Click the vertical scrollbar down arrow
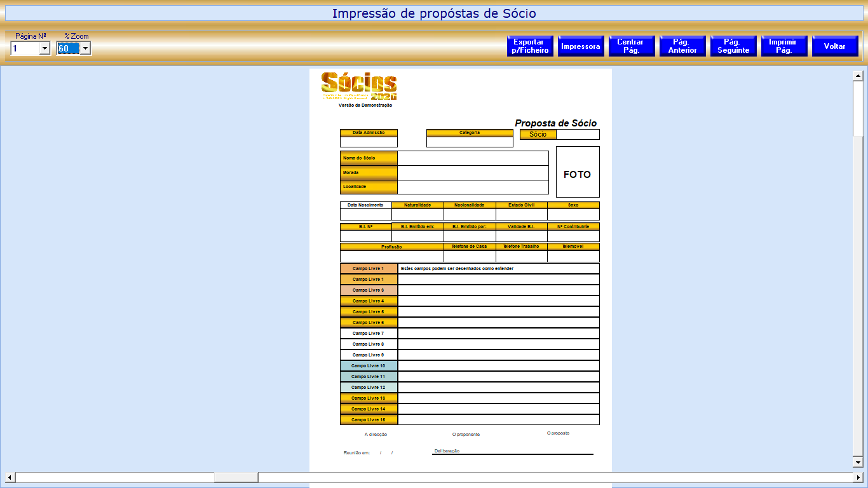The image size is (868, 488). pyautogui.click(x=858, y=462)
